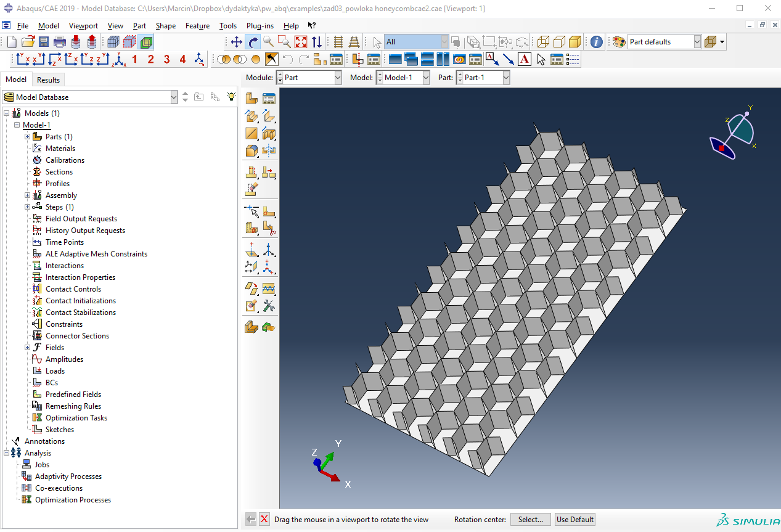The height and width of the screenshot is (532, 781).
Task: Expand the Parts (1) tree node
Action: (x=27, y=137)
